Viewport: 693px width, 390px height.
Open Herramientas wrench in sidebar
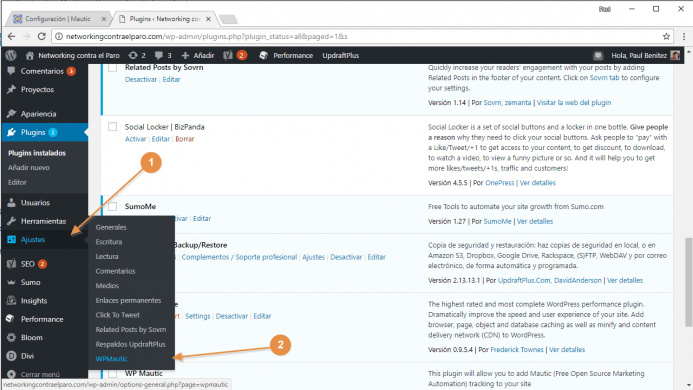tap(11, 221)
